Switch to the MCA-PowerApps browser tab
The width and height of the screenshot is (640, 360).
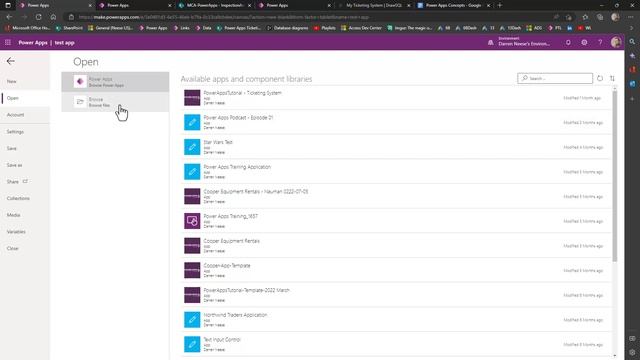[215, 5]
